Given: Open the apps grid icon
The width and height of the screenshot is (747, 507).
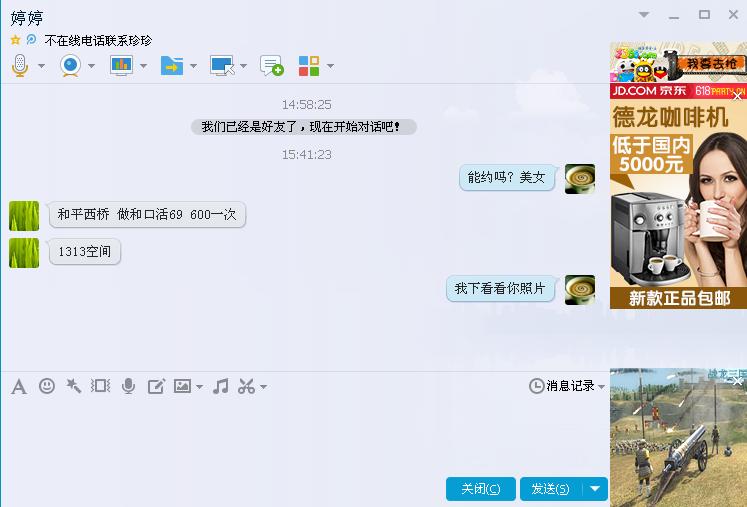Looking at the screenshot, I should (309, 66).
